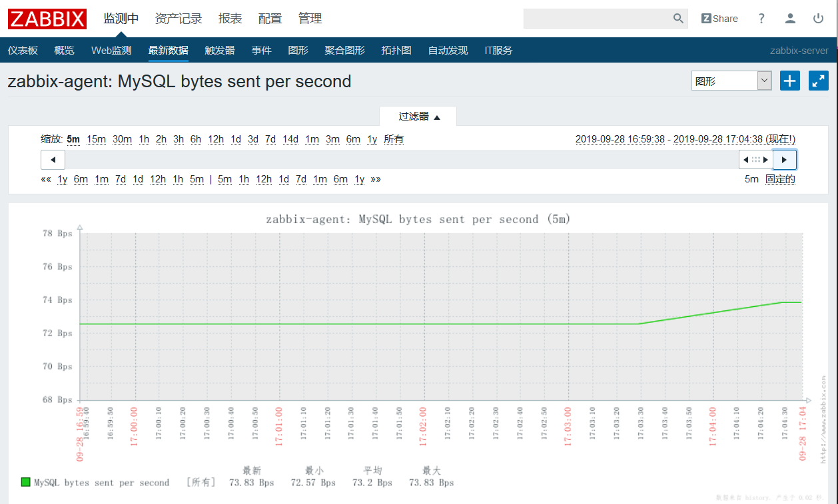This screenshot has width=838, height=504.
Task: Click the green legend color square
Action: pyautogui.click(x=26, y=482)
